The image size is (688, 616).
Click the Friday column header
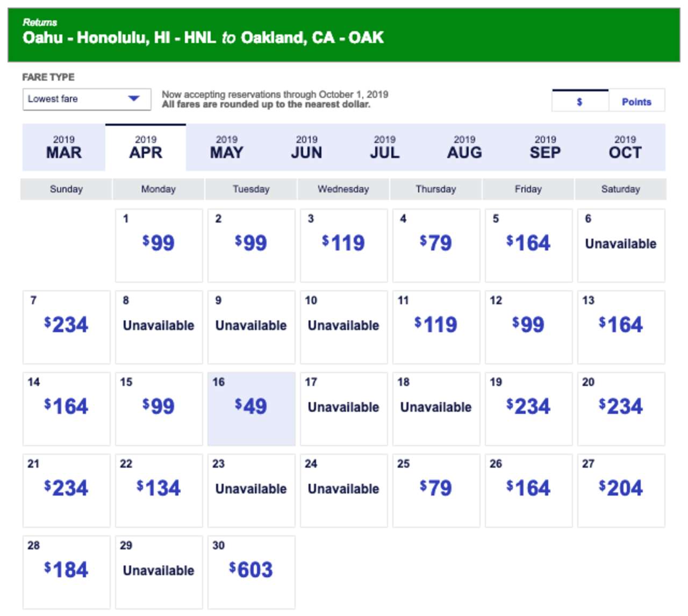click(528, 189)
